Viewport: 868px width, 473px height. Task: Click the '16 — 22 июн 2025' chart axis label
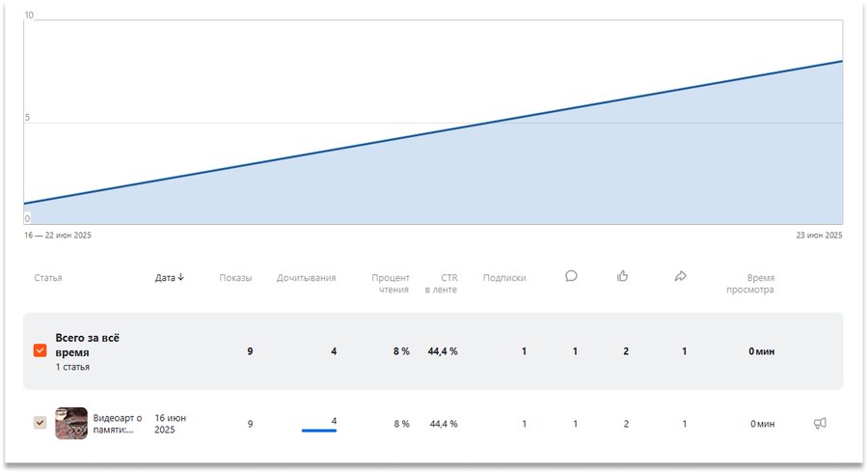coord(58,235)
